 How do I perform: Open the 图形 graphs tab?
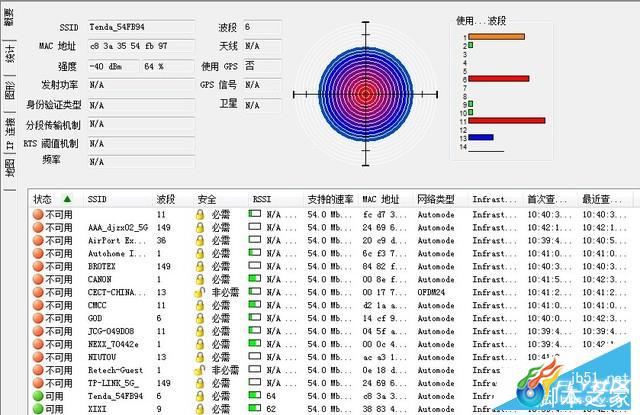[x=9, y=90]
